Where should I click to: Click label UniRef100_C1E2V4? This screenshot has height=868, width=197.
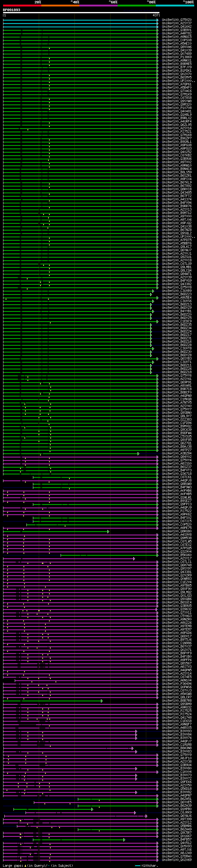tap(177, 582)
